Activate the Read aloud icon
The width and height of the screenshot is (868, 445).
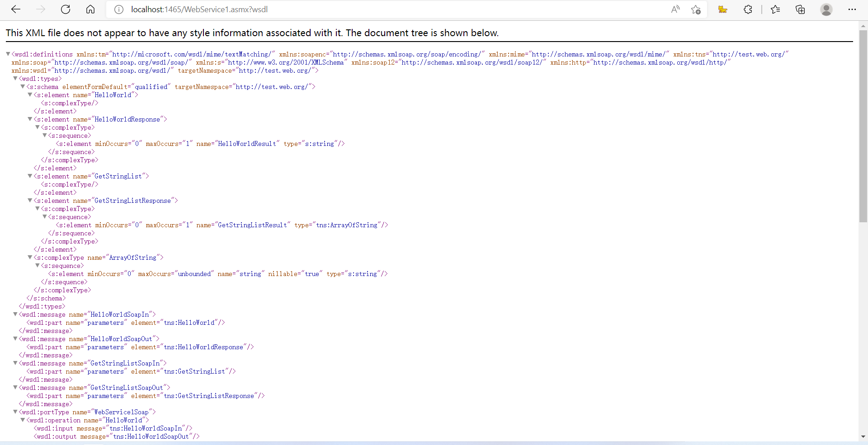tap(675, 9)
